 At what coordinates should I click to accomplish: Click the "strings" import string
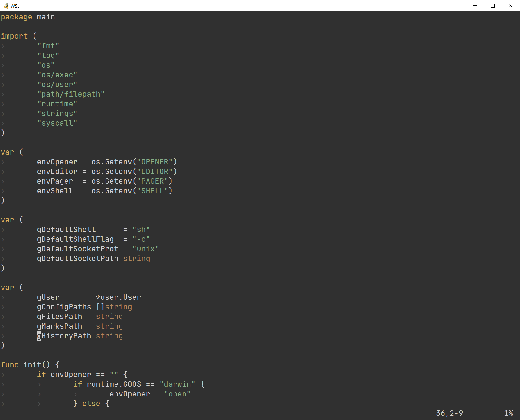click(x=57, y=114)
